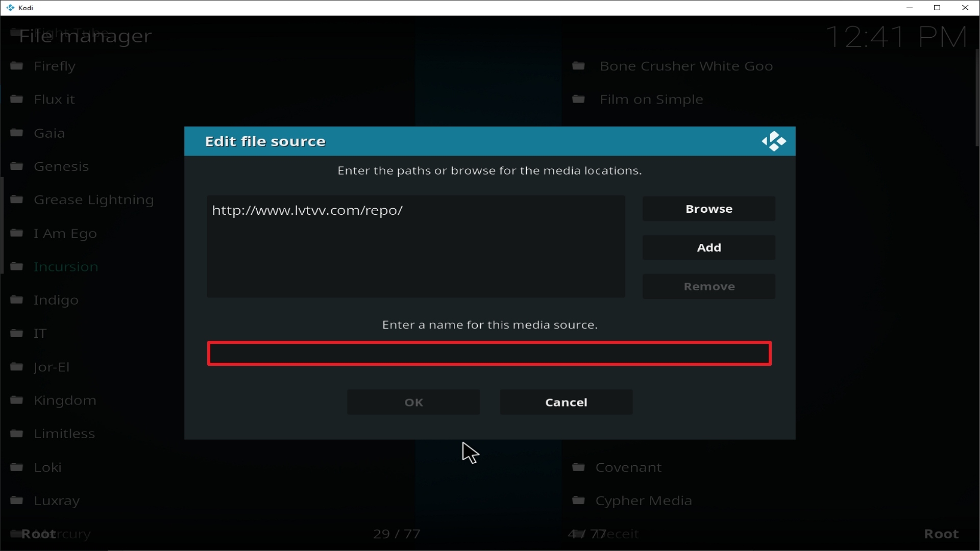Click the Kodi logo in dialog header
The height and width of the screenshot is (551, 980).
[x=774, y=141]
